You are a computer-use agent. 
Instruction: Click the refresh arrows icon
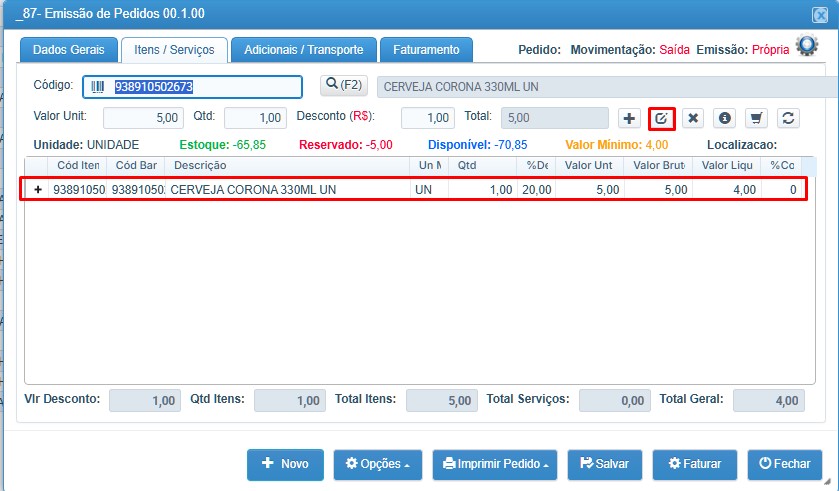pos(788,118)
